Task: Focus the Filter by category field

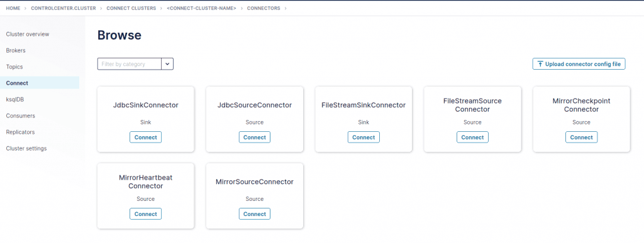Action: coord(130,64)
